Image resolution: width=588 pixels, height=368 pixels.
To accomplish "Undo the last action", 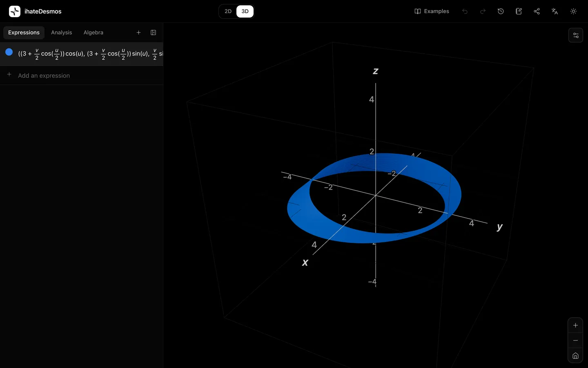I will [465, 11].
